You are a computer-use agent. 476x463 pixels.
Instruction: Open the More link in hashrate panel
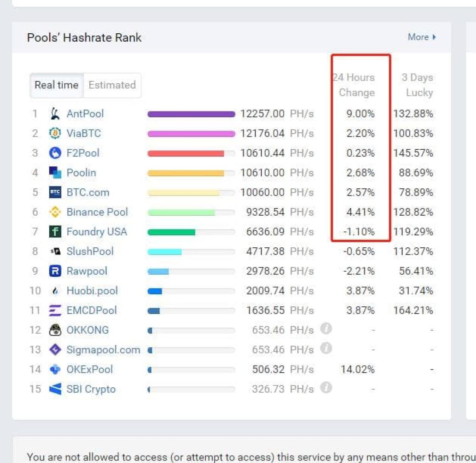(421, 37)
